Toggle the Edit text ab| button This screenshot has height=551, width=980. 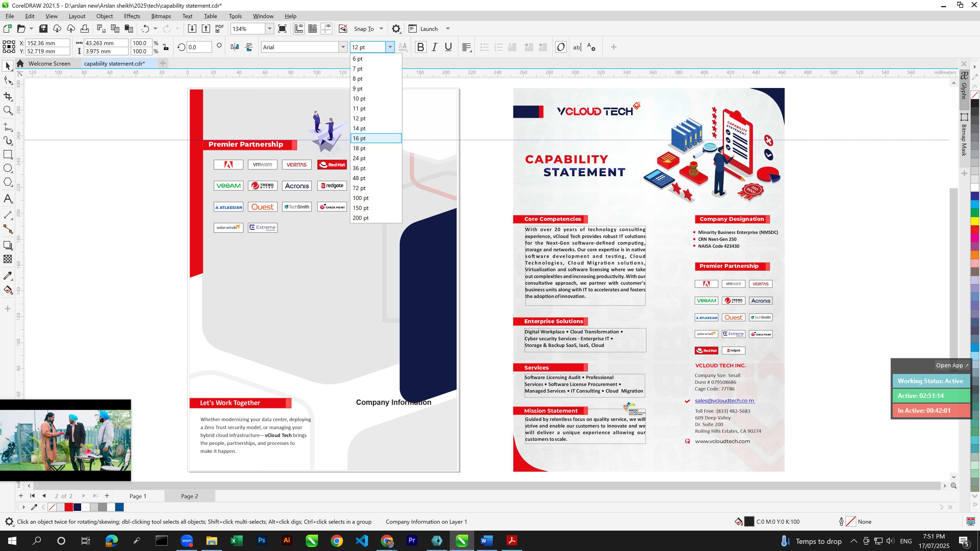[577, 47]
